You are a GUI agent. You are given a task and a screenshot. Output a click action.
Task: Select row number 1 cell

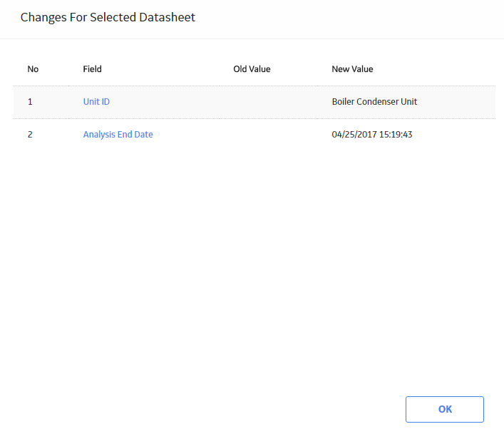(41, 102)
